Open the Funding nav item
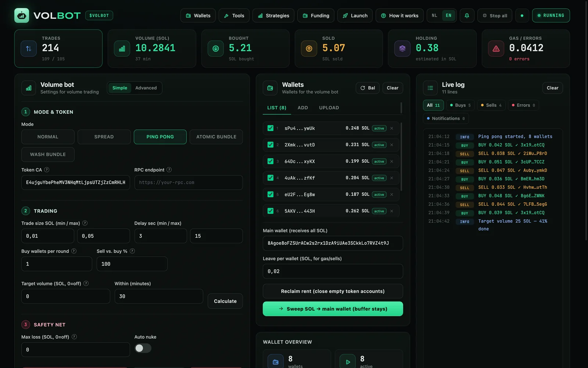 tap(316, 15)
